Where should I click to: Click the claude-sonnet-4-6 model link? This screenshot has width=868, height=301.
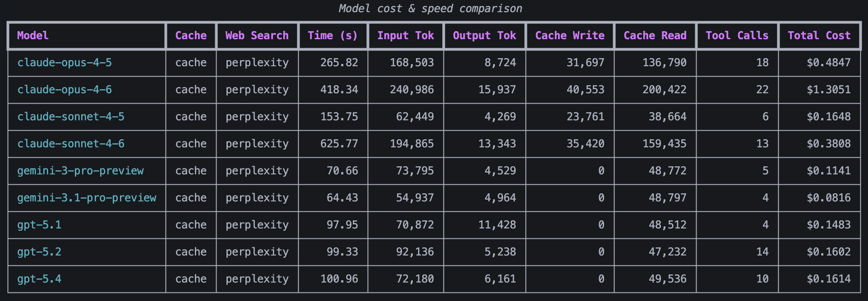coord(71,144)
